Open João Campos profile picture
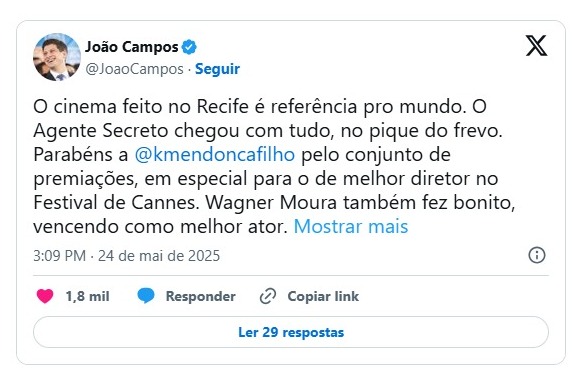The height and width of the screenshot is (379, 583). click(x=57, y=57)
